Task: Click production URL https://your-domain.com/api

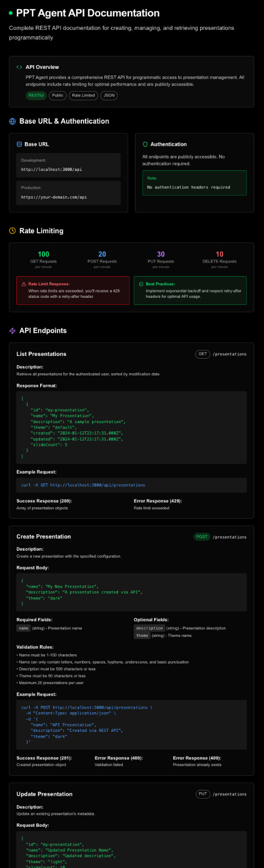Action: pos(54,197)
